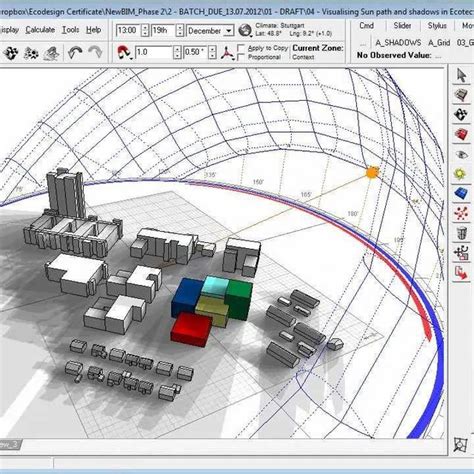Decrease the 19th date with down arrow
Screen dimensions: 474x474
180,34
